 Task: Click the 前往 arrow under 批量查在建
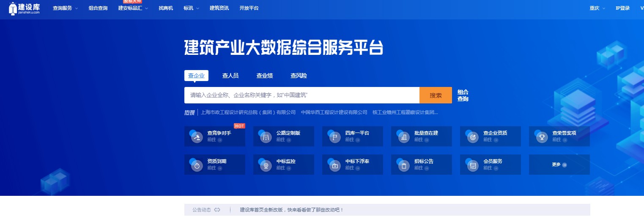coord(427,140)
